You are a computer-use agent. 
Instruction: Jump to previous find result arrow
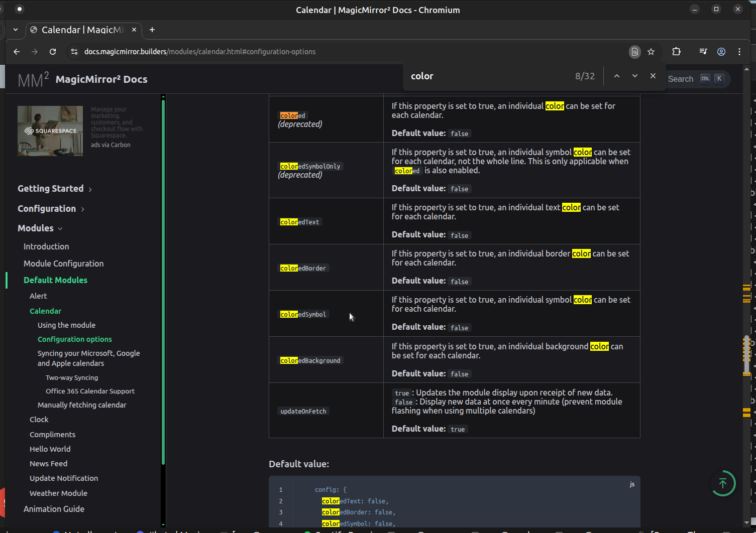(x=617, y=76)
